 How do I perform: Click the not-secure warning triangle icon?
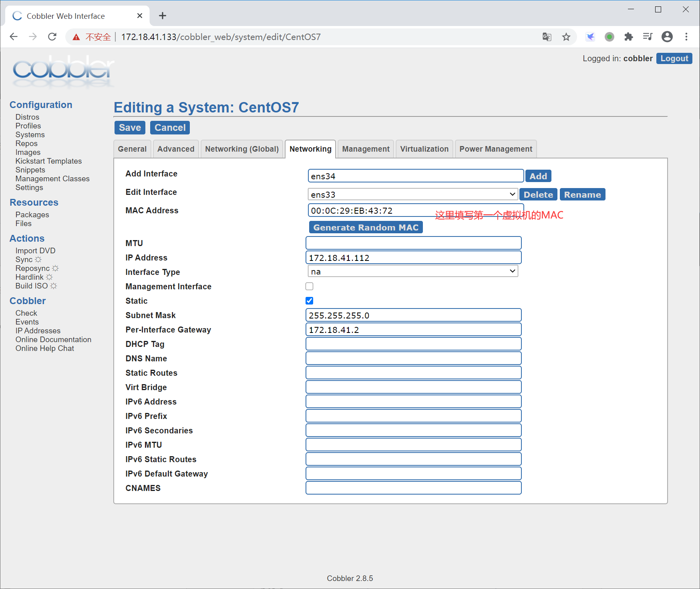pos(76,37)
